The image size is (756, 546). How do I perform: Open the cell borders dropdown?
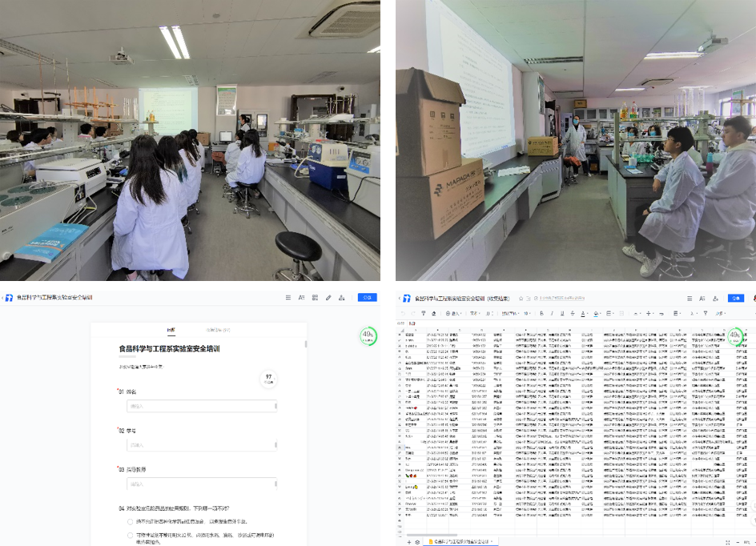click(610, 314)
